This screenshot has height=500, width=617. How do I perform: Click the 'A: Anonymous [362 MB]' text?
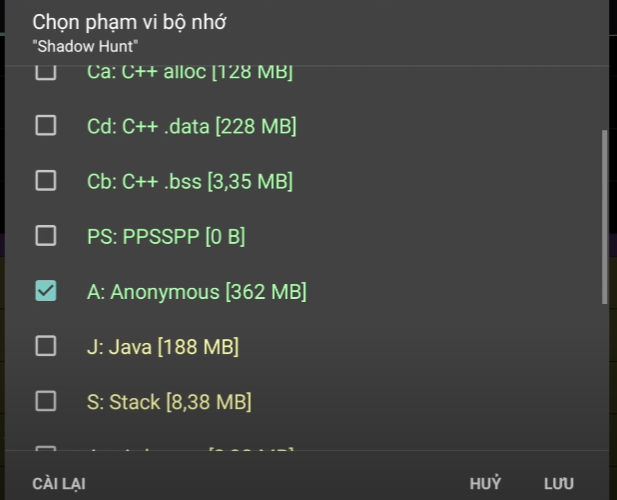pos(196,291)
